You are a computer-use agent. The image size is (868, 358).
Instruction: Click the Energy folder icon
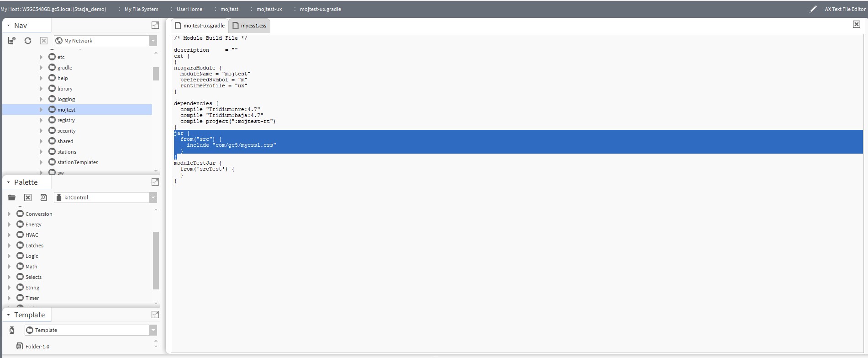[x=20, y=224]
